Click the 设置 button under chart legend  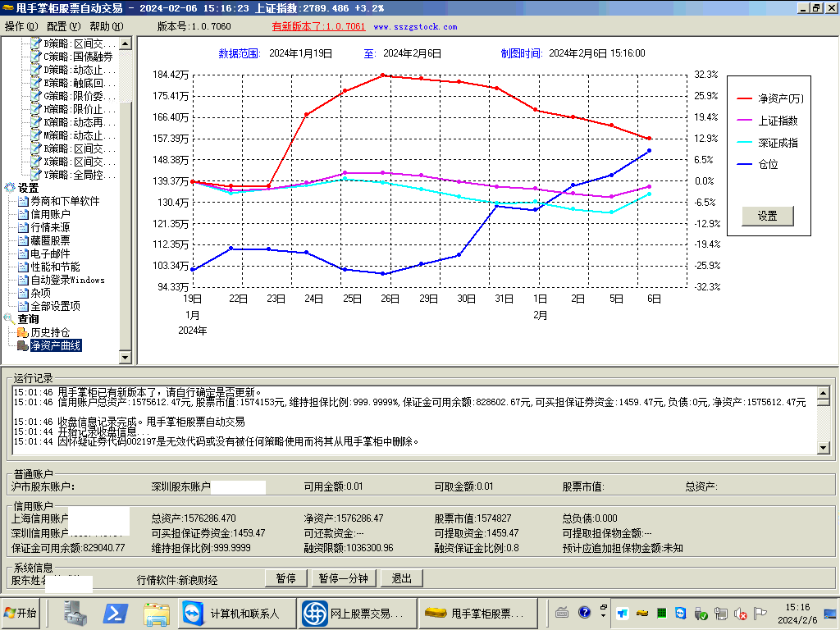tap(767, 216)
